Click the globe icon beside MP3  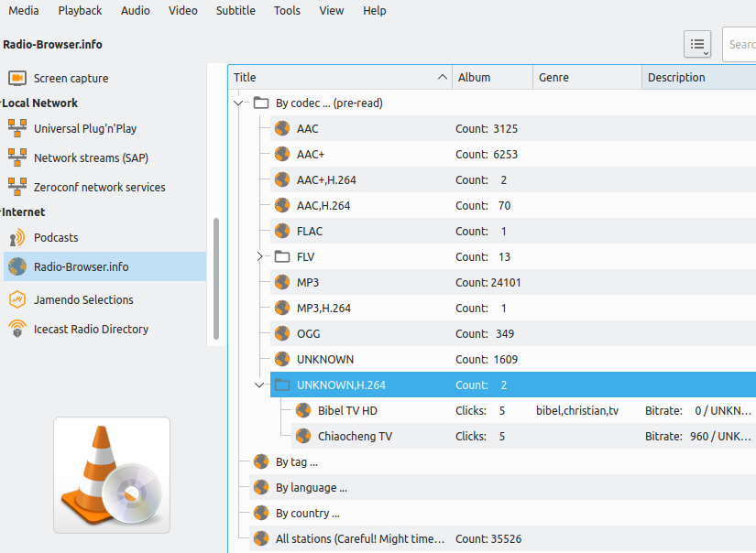tap(282, 282)
